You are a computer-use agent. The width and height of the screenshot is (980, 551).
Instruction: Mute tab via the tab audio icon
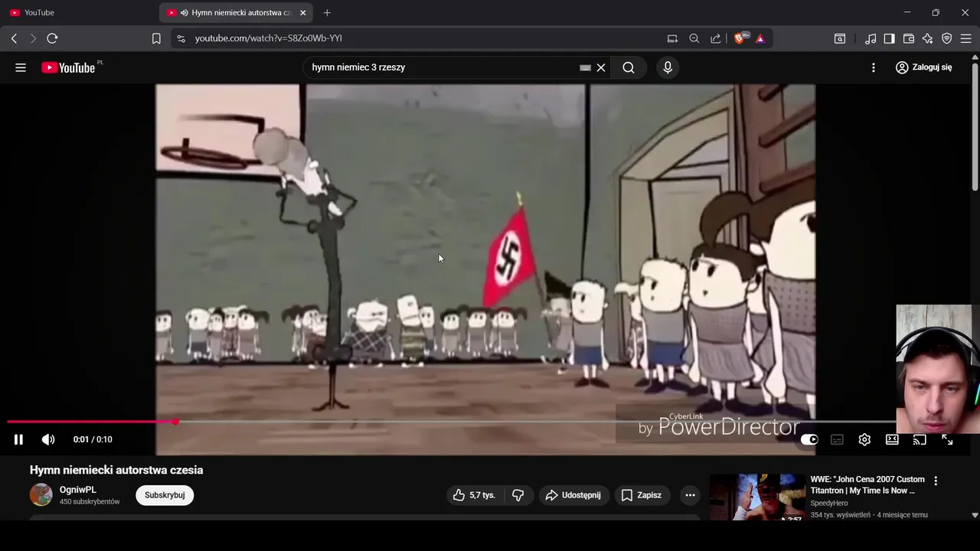(x=184, y=12)
